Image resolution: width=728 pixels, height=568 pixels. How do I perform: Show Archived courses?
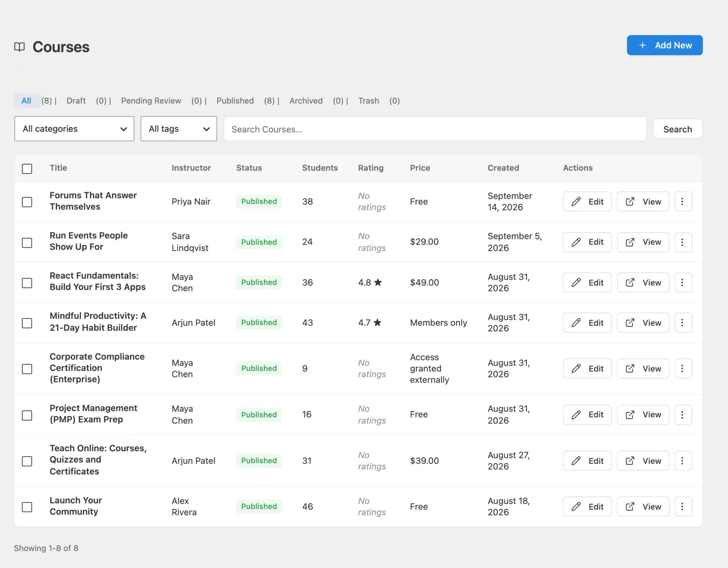pos(306,101)
